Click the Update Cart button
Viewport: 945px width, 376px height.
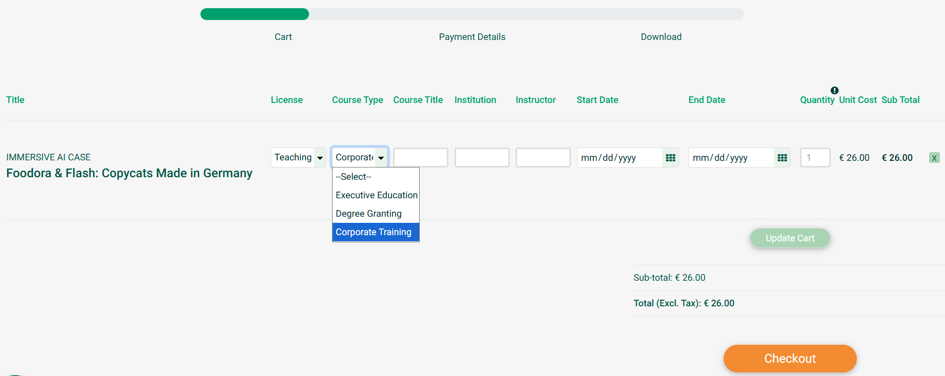(x=790, y=238)
